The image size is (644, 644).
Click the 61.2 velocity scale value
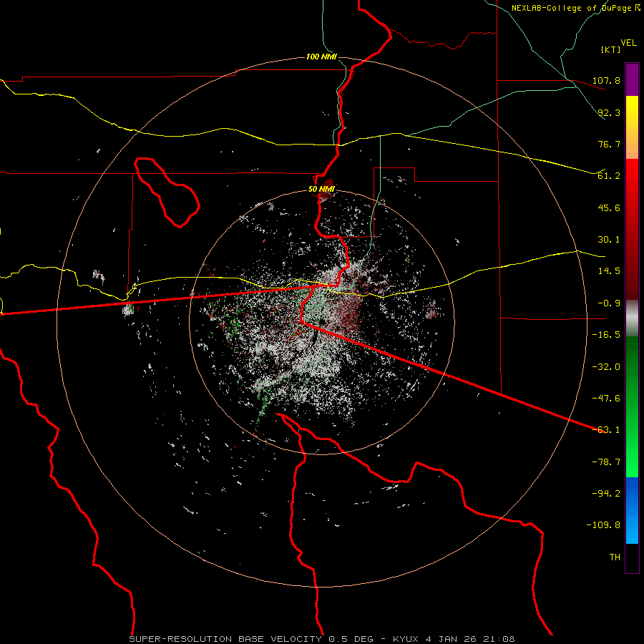[x=609, y=176]
